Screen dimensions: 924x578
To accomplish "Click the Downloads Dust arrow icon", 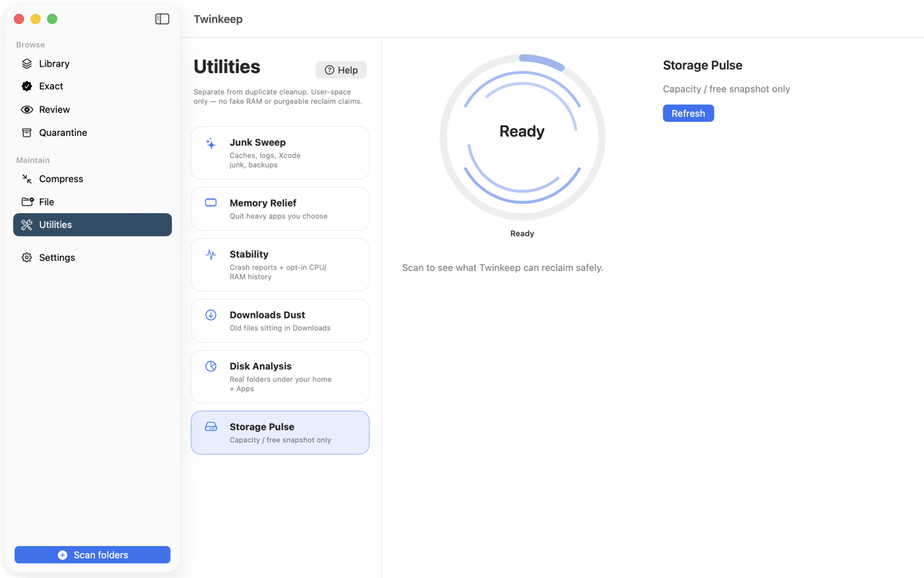I will coord(211,315).
